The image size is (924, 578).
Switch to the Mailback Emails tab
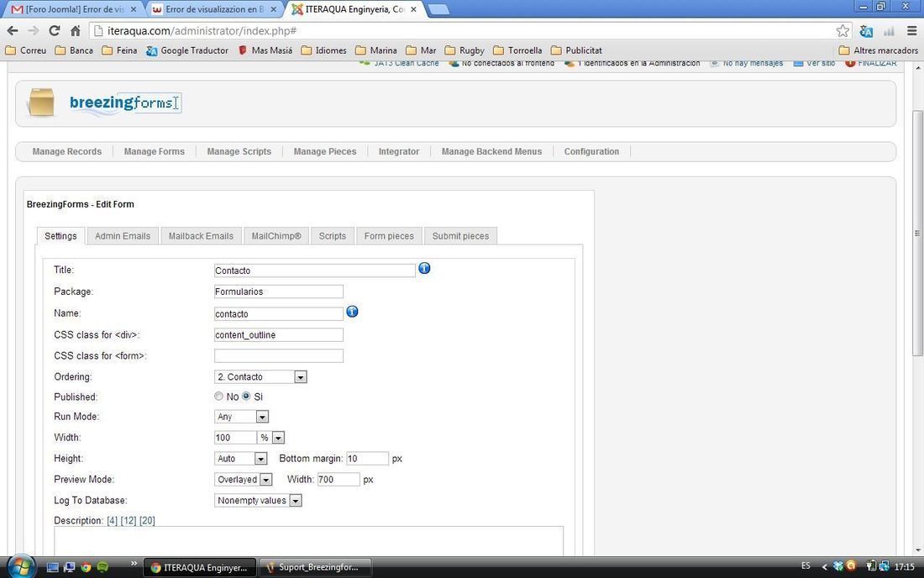[x=201, y=236]
